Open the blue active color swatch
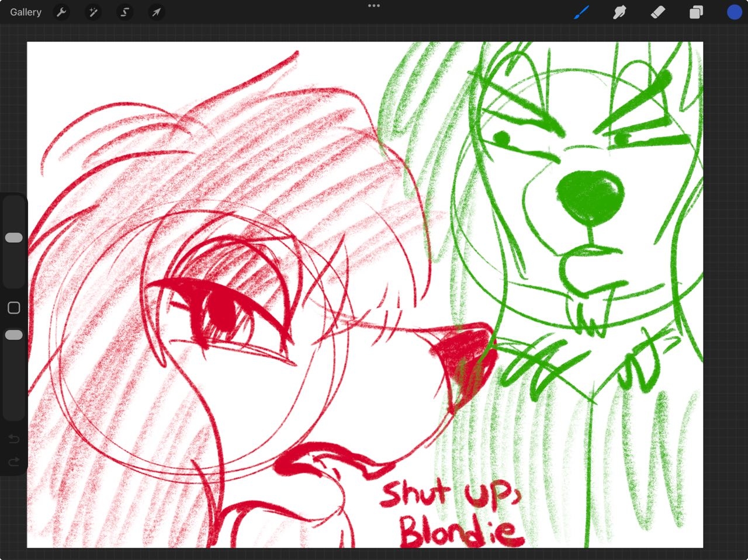 pos(734,12)
